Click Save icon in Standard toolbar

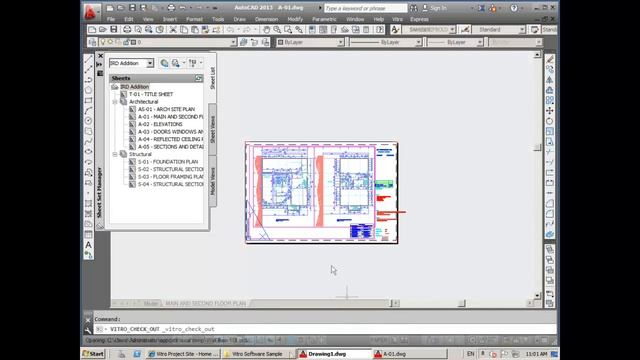[x=113, y=29]
